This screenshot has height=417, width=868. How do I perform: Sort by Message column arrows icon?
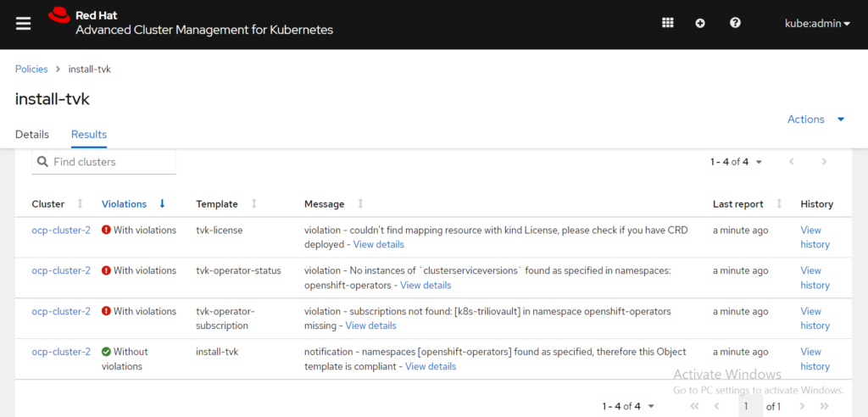tap(360, 203)
